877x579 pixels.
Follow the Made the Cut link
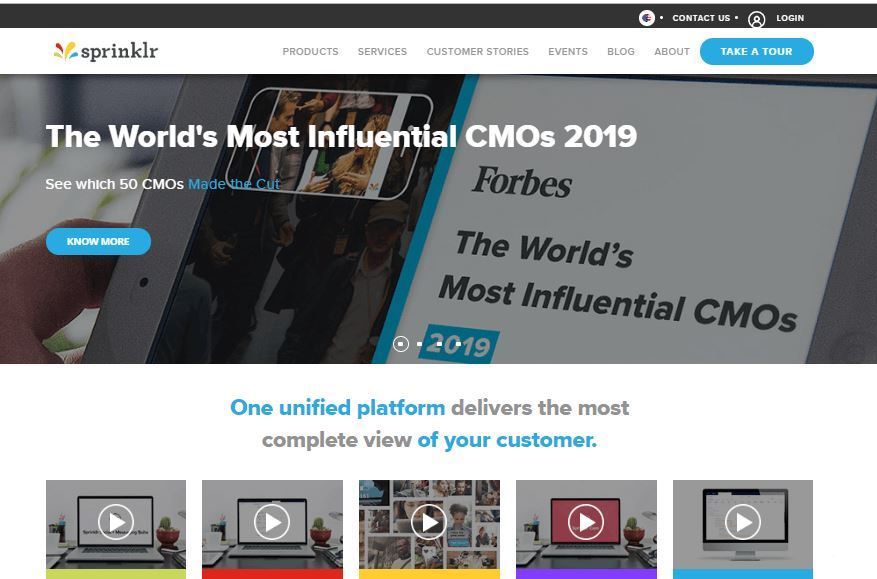pyautogui.click(x=234, y=184)
